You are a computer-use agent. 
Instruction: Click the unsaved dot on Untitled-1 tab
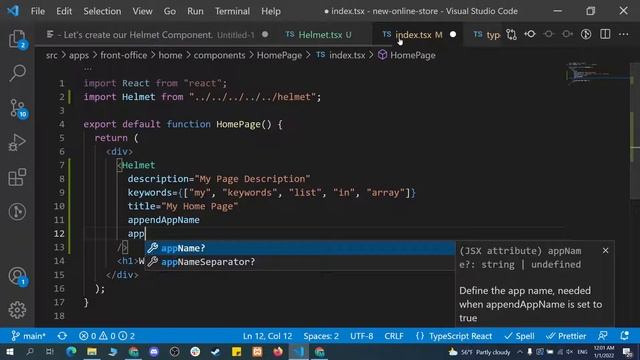click(265, 35)
